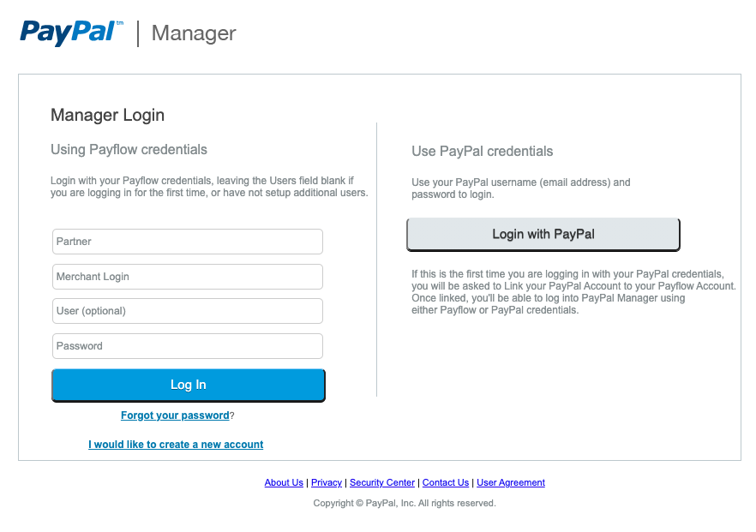Click the Use PayPal credentials heading
Viewport: 756px width, 532px height.
(x=482, y=152)
